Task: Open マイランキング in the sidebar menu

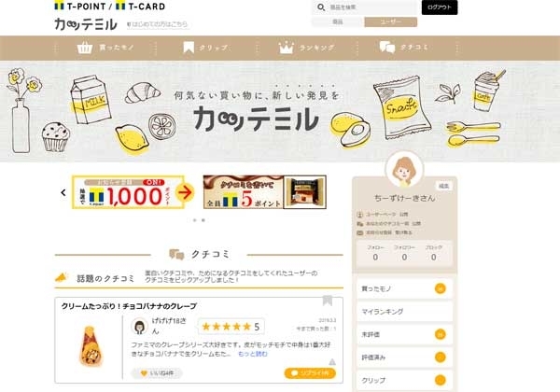Action: pyautogui.click(x=405, y=312)
